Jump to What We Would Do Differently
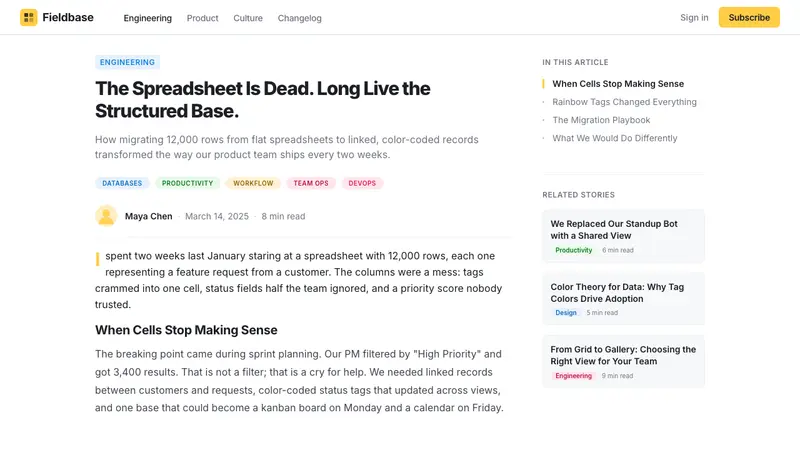800x450 pixels. coord(614,138)
